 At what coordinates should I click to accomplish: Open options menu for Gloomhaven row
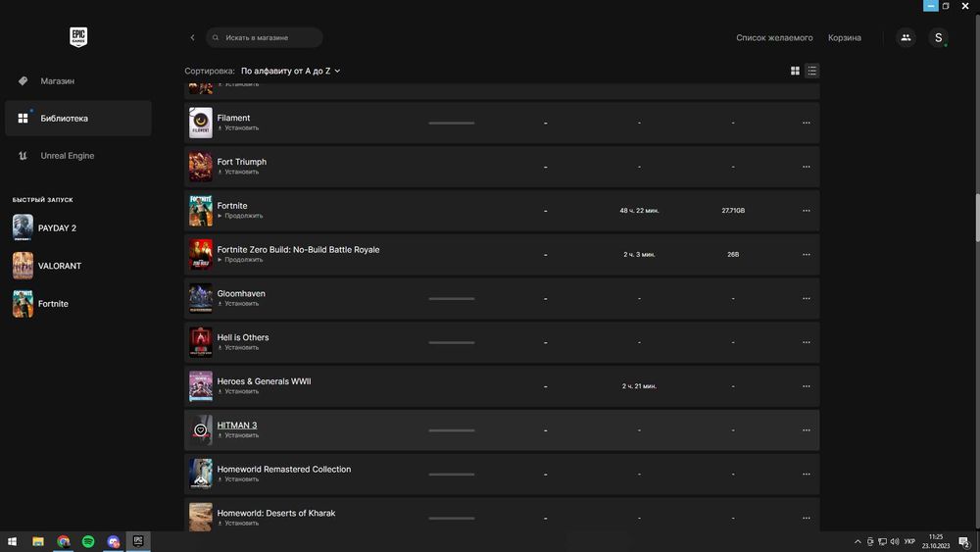(806, 298)
